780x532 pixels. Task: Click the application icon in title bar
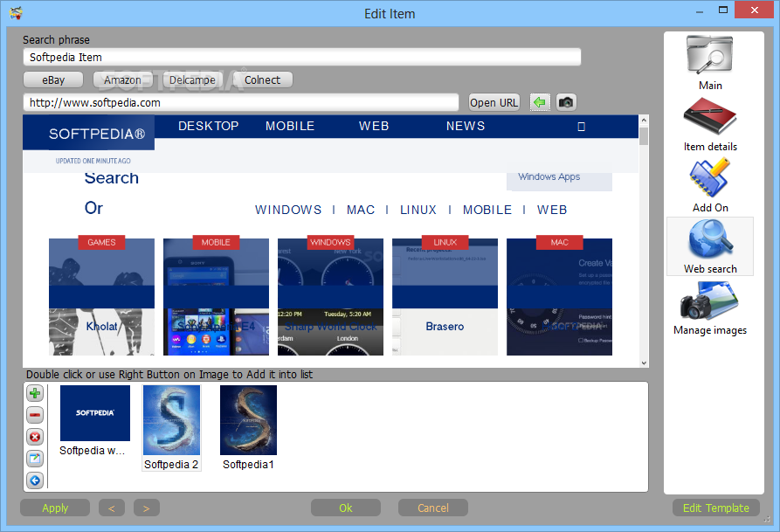16,13
